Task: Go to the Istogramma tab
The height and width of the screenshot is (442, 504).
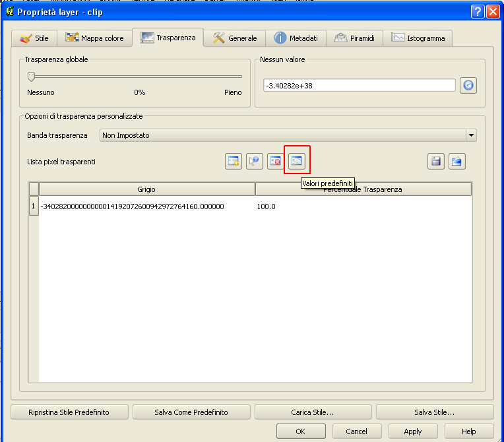Action: [418, 38]
